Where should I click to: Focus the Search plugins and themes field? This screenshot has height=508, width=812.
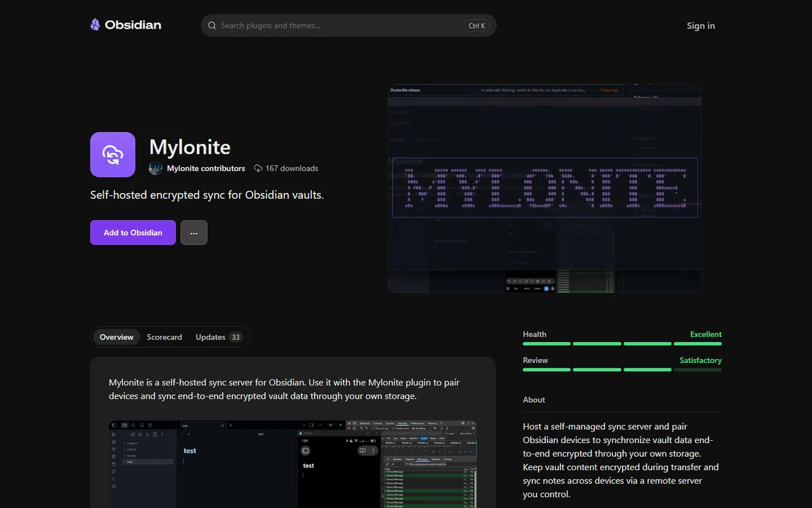tap(348, 26)
